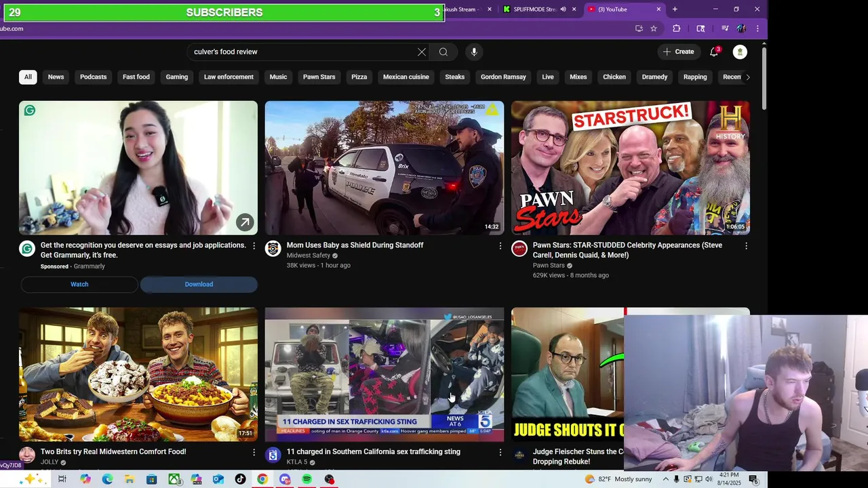Start voice search with the microphone
The height and width of the screenshot is (488, 868).
pos(474,52)
